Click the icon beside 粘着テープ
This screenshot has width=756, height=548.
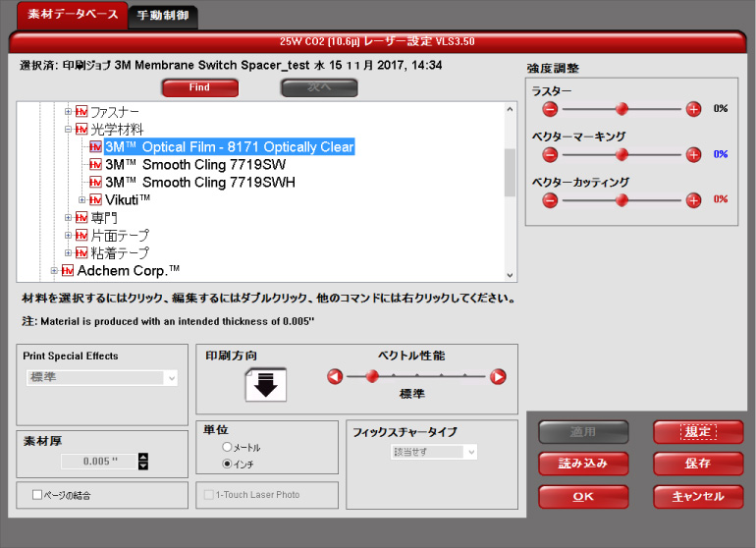point(81,252)
